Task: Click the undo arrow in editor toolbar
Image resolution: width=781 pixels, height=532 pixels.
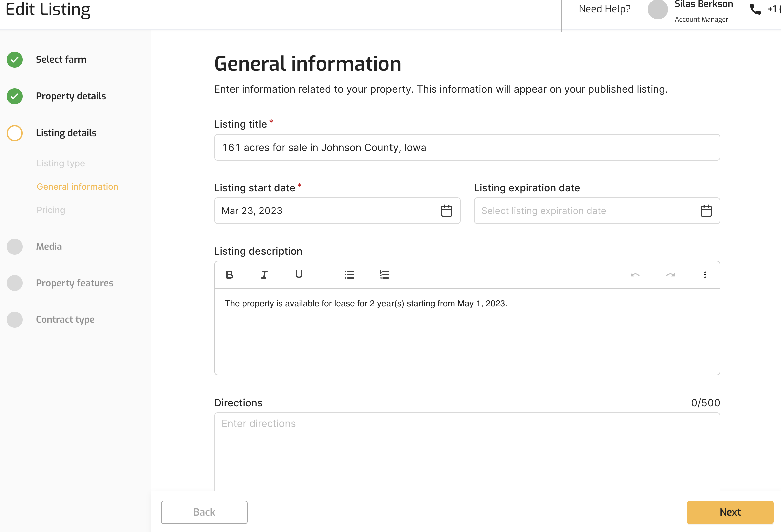Action: tap(635, 275)
